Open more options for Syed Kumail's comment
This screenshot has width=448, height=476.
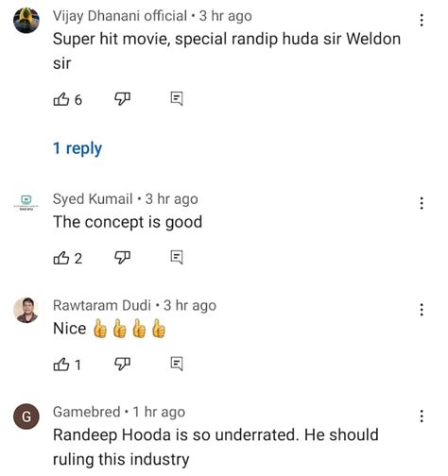coord(422,203)
